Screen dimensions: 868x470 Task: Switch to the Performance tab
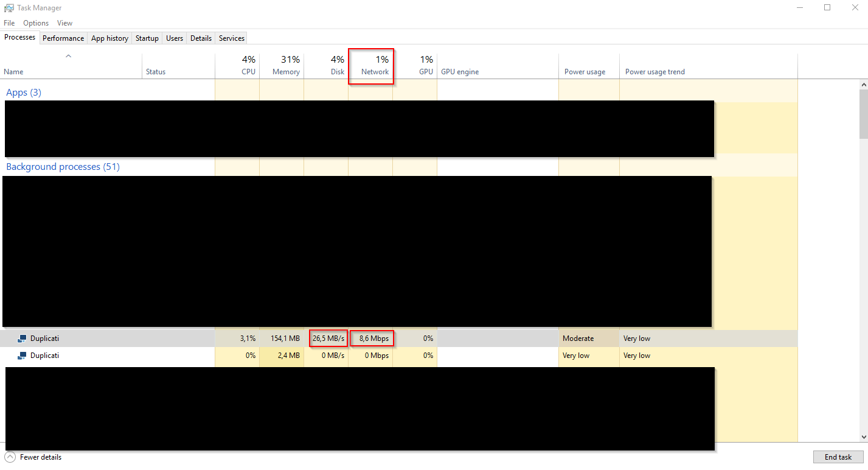click(x=63, y=38)
